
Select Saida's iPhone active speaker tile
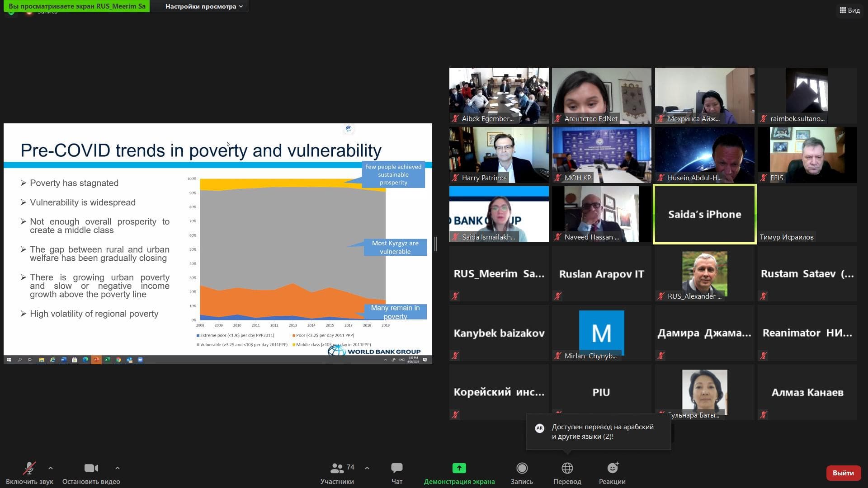[x=704, y=214]
